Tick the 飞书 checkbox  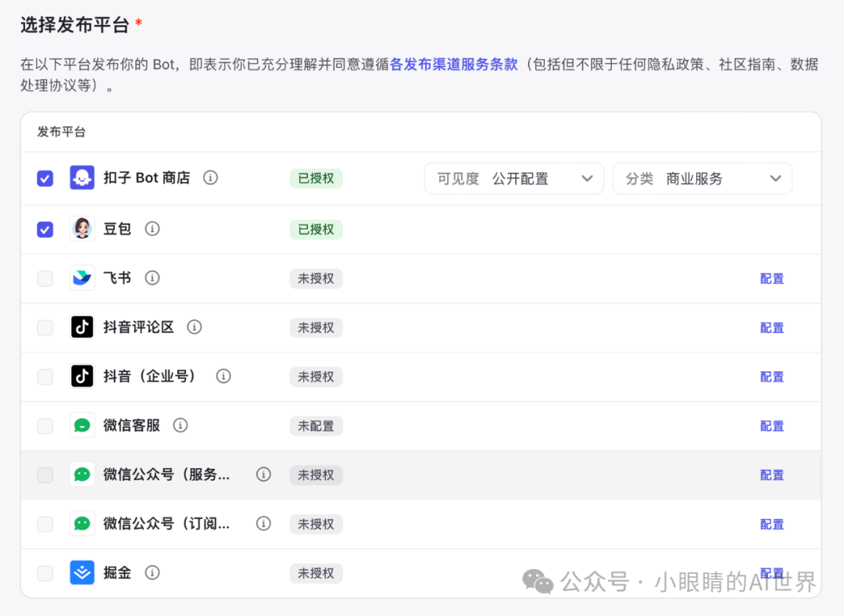pyautogui.click(x=45, y=278)
